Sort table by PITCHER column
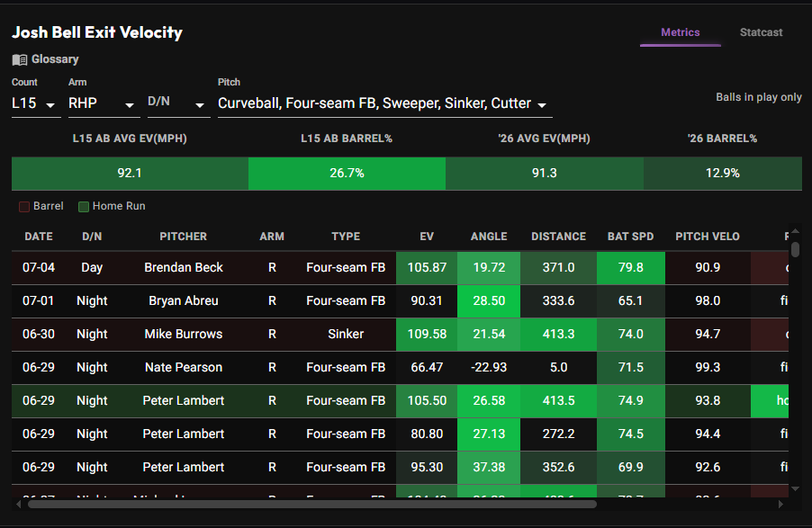812x528 pixels. coord(184,237)
